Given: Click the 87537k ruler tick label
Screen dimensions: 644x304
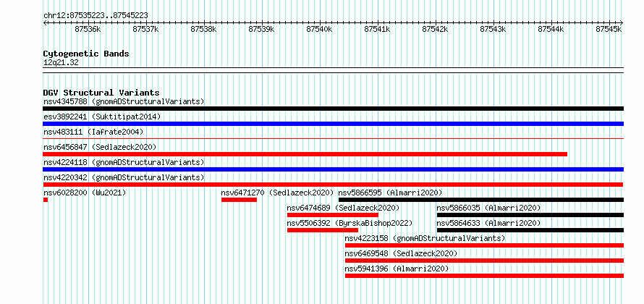Looking at the screenshot, I should 145,29.
